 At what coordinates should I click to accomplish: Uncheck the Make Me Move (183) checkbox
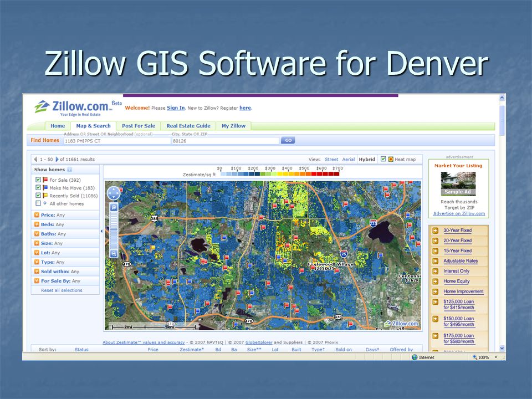pos(38,187)
